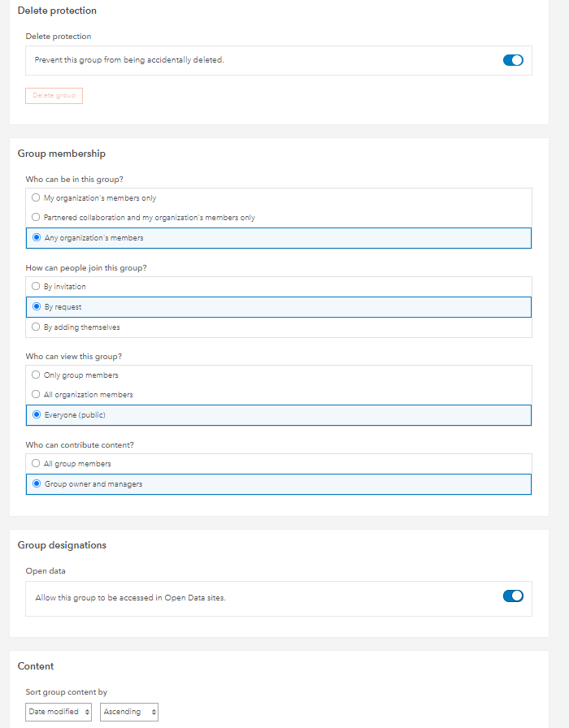569x728 pixels.
Task: Open the 'Ascending' sort order dropdown
Action: [x=128, y=712]
